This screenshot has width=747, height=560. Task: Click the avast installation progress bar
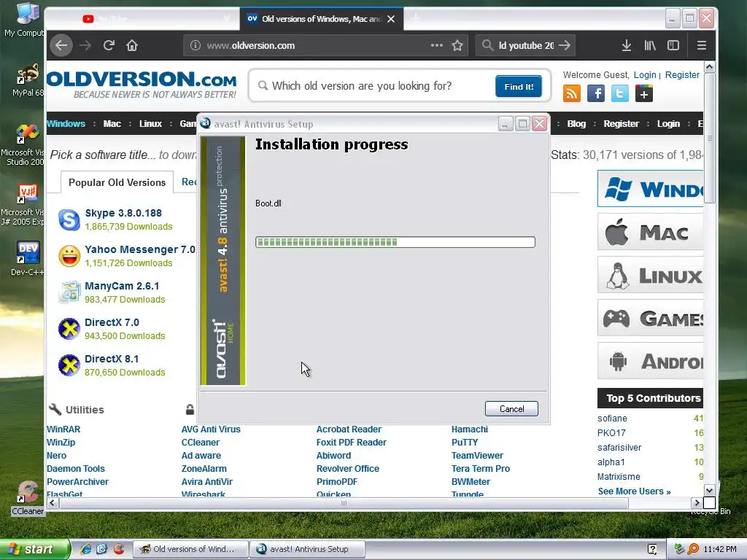(x=395, y=242)
